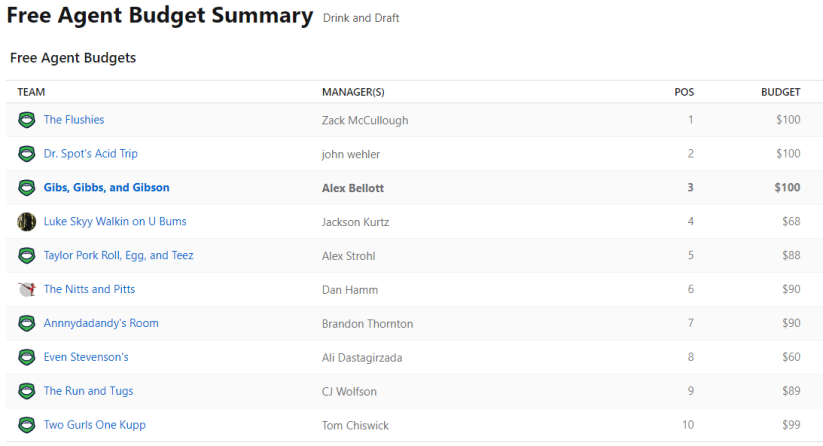Screen dimensions: 823x446
Task: Click Even Stevenson's team logo icon
Action: (x=26, y=358)
